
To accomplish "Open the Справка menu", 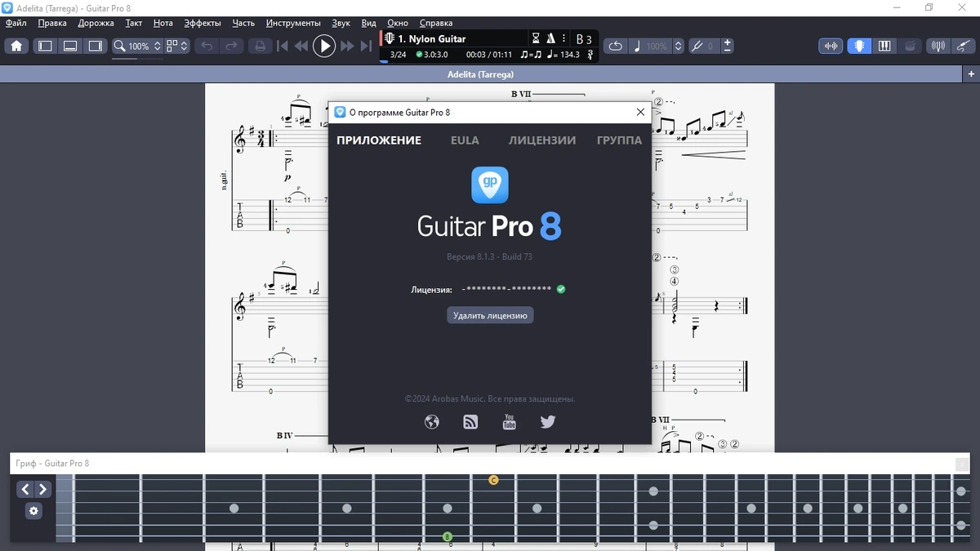I will coord(436,23).
